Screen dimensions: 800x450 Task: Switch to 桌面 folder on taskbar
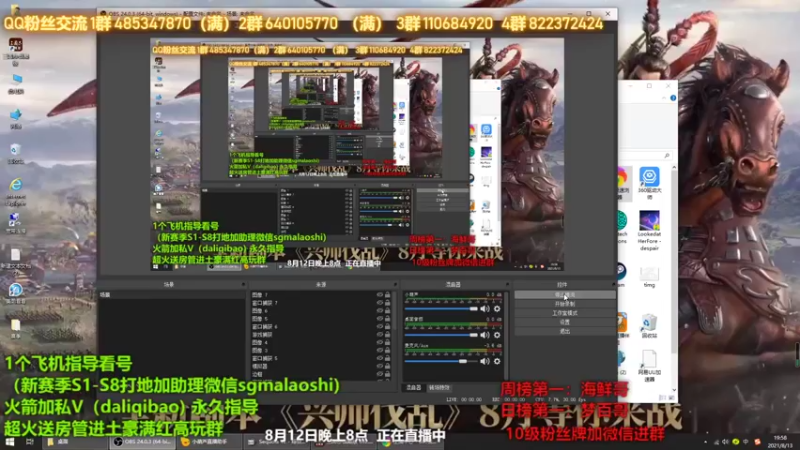click(x=75, y=442)
